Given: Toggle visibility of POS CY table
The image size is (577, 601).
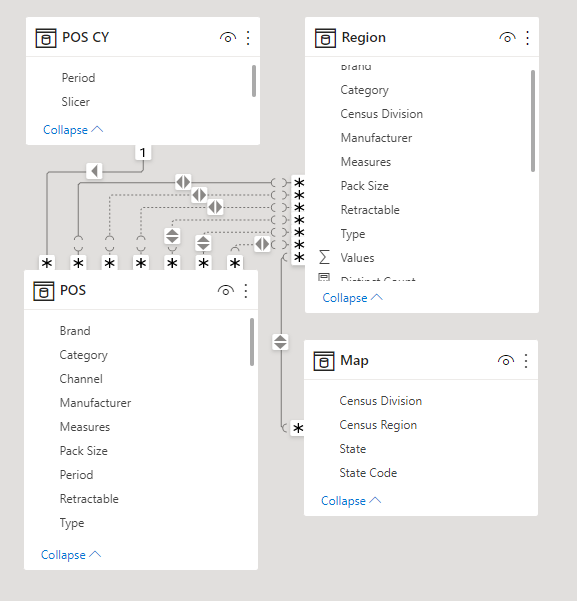Looking at the screenshot, I should 228,38.
